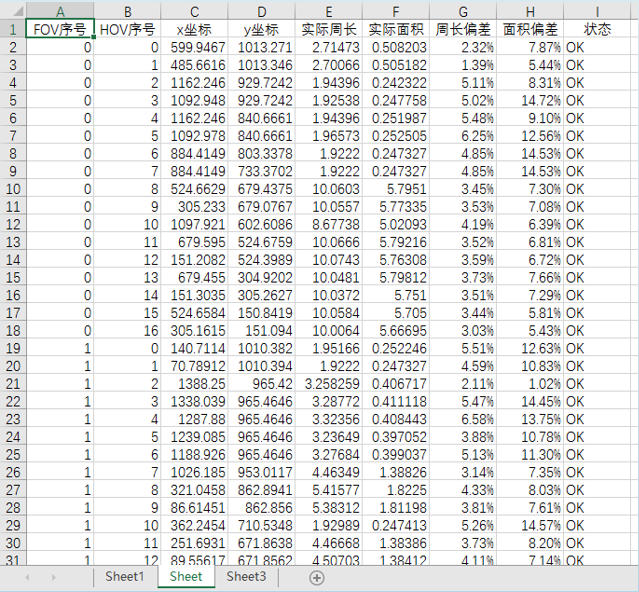Click cell with value 70.78912
Image resolution: width=639 pixels, height=592 pixels.
[x=194, y=366]
